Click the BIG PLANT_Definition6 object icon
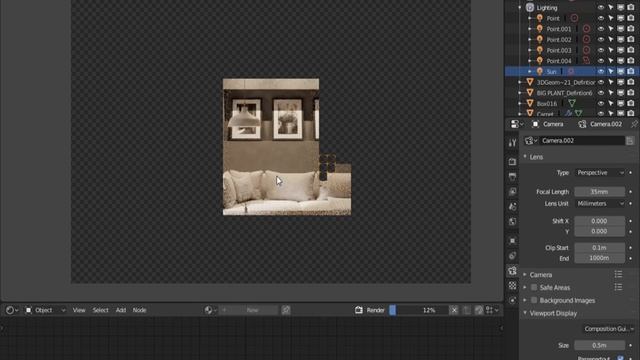 point(530,93)
